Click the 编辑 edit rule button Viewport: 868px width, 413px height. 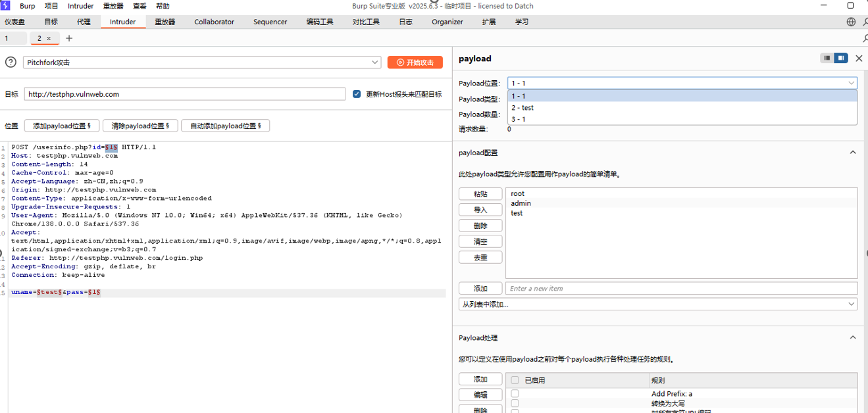480,395
